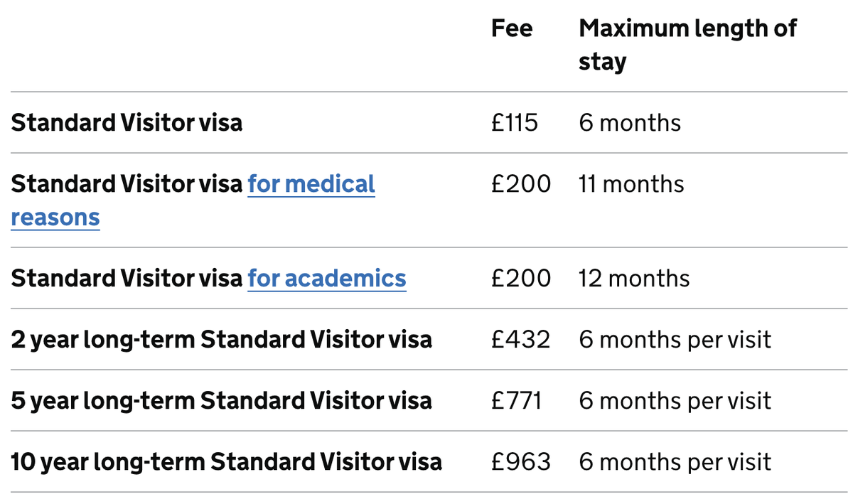Click '6 months per visit' in the 10 year row

pos(675,461)
